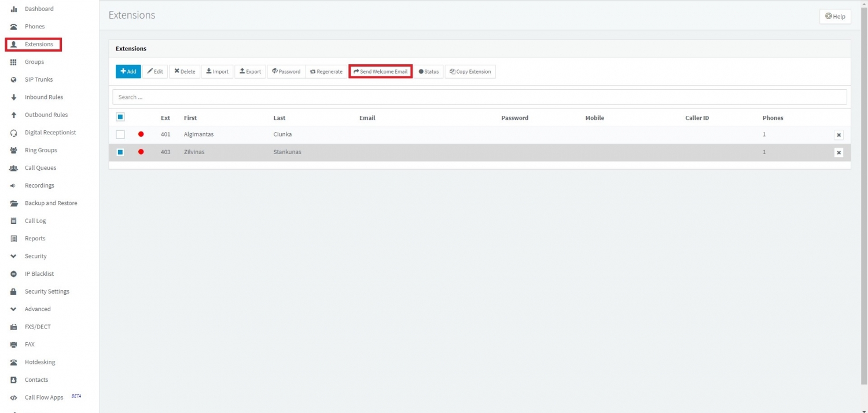Viewport: 868px width, 413px height.
Task: Click extension number 403 cell
Action: [x=165, y=152]
